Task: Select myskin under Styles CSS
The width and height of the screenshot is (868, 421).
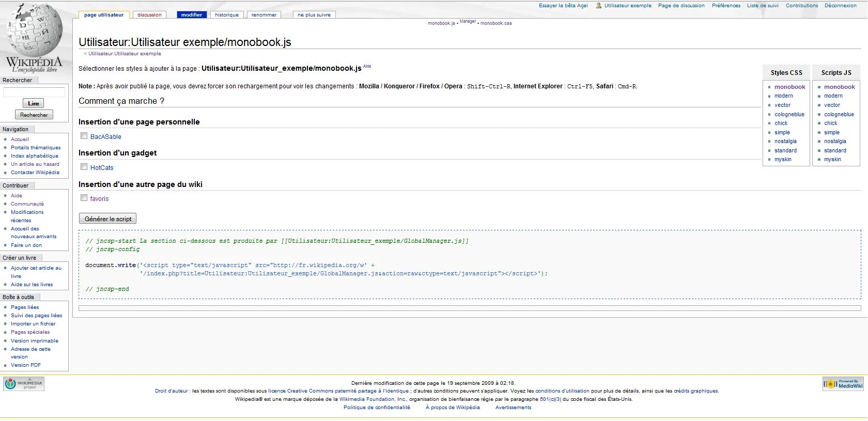Action: tap(783, 159)
